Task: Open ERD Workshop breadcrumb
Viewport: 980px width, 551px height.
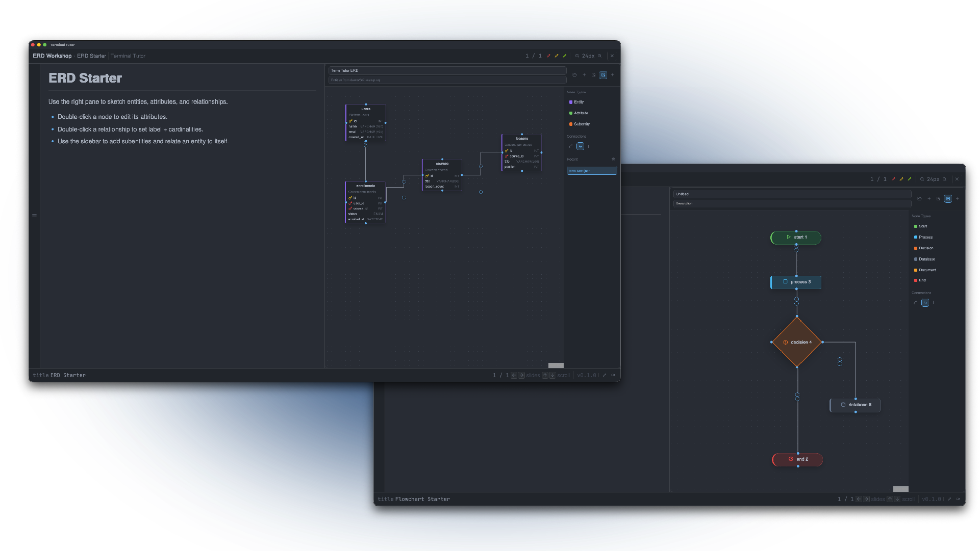Action: pos(52,56)
